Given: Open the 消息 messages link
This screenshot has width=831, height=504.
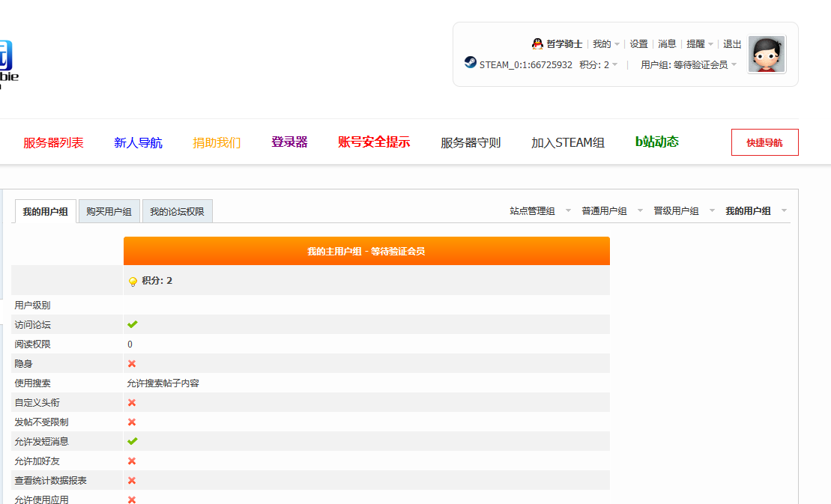Looking at the screenshot, I should (x=667, y=44).
